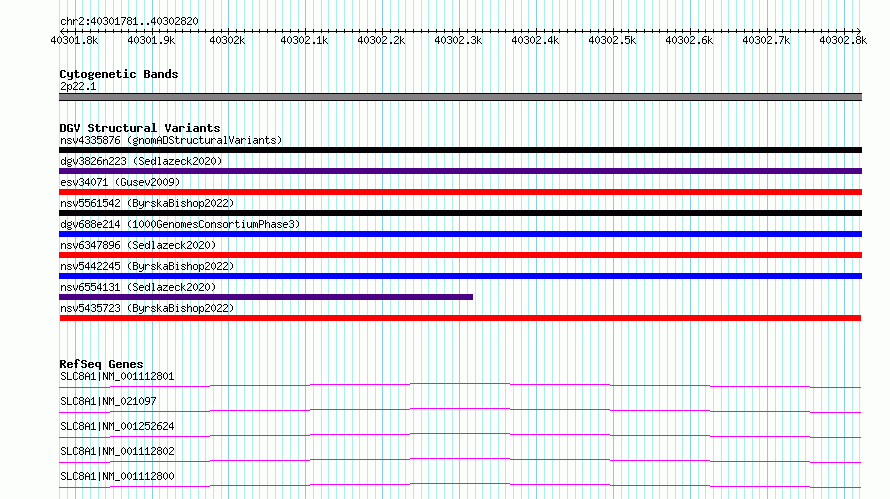
Task: Click the 40302.3k ruler tick label
Action: point(459,40)
